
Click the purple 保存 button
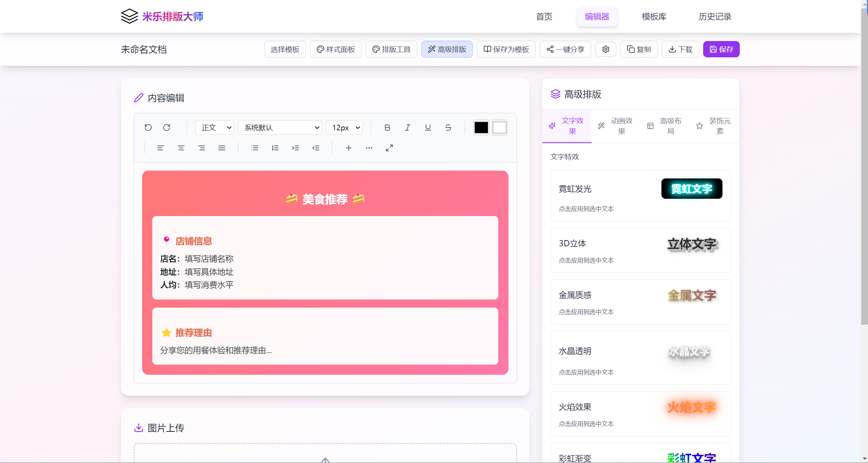[x=721, y=50]
